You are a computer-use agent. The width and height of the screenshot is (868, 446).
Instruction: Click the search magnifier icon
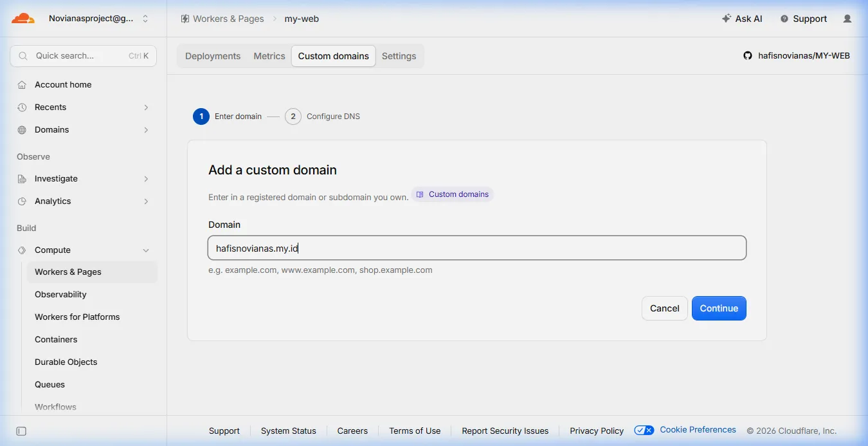pyautogui.click(x=23, y=56)
